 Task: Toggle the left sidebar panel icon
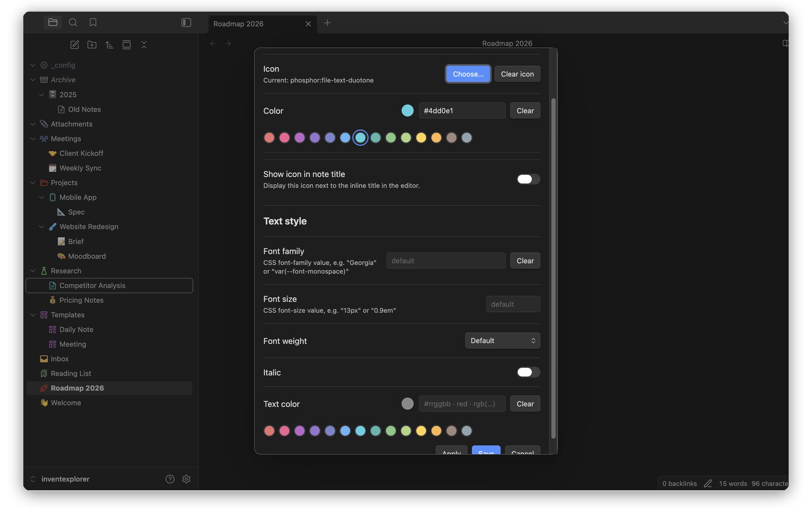[x=186, y=22]
